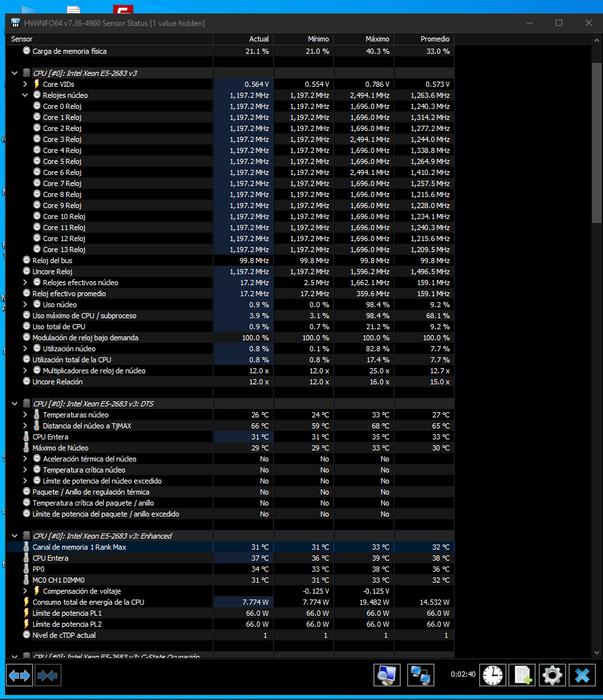Image resolution: width=603 pixels, height=700 pixels.
Task: Click the clock icon beside Reloj del bus
Action: [27, 261]
